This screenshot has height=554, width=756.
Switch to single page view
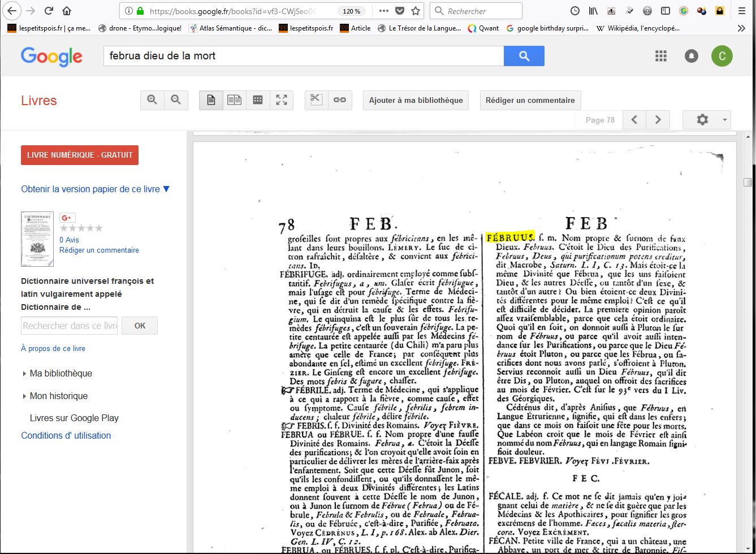tap(211, 100)
